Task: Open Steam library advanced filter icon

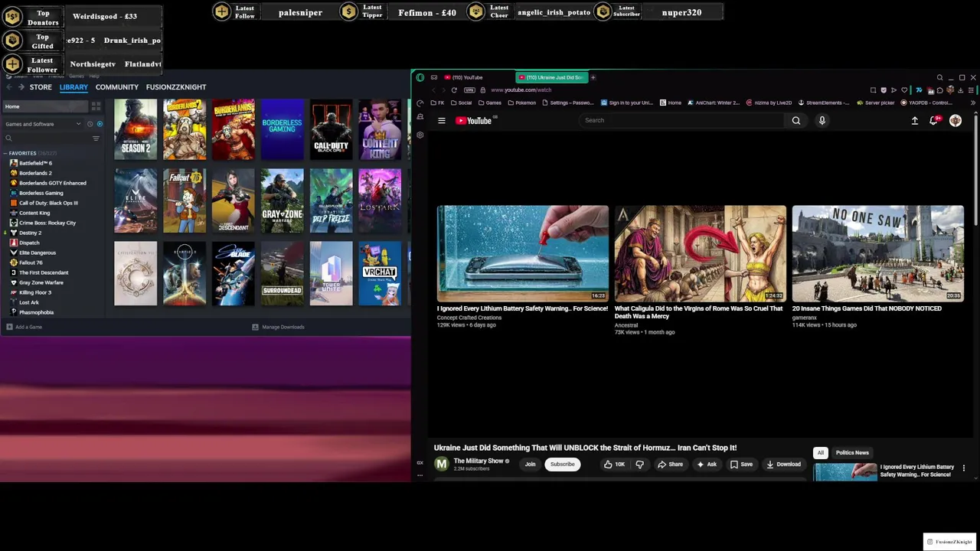Action: [x=96, y=139]
